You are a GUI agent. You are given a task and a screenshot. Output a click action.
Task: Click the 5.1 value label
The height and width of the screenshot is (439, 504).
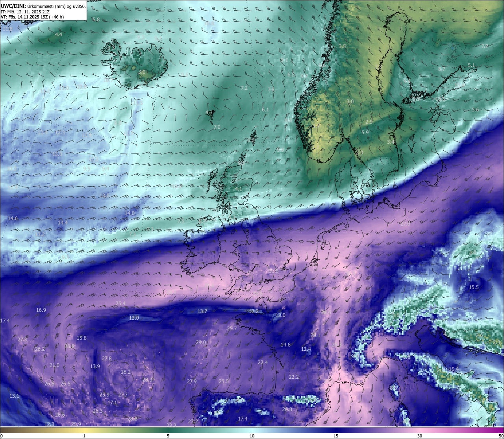click(471, 65)
